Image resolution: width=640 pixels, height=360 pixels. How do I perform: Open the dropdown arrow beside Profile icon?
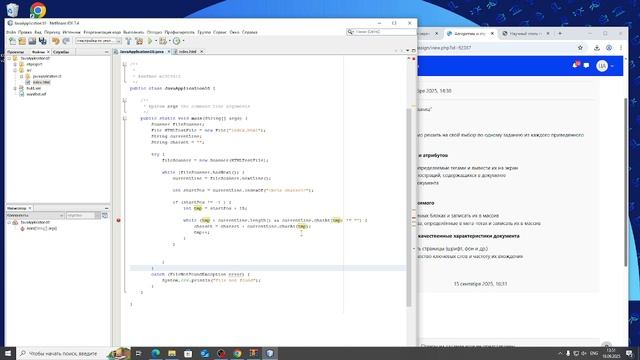183,41
